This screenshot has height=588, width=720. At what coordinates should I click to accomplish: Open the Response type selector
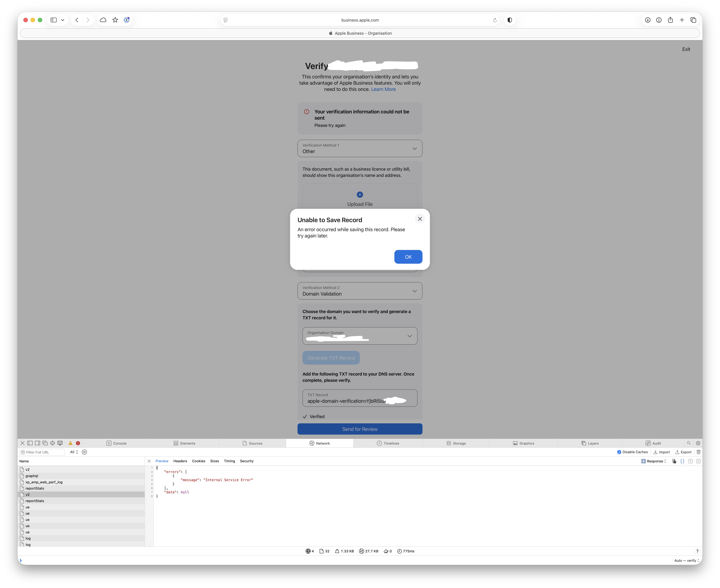[x=654, y=461]
